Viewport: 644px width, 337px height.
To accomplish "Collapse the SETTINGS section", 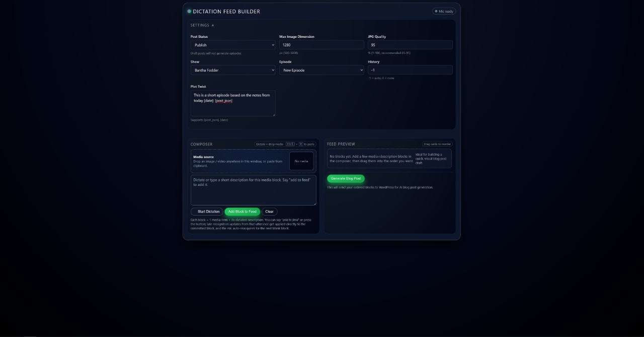I will click(x=202, y=25).
